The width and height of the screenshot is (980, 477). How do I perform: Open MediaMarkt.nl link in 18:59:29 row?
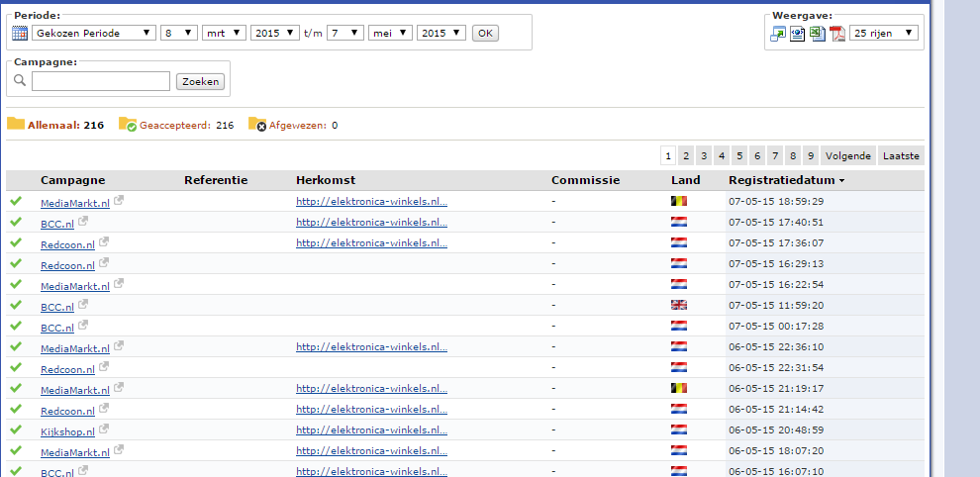(75, 203)
